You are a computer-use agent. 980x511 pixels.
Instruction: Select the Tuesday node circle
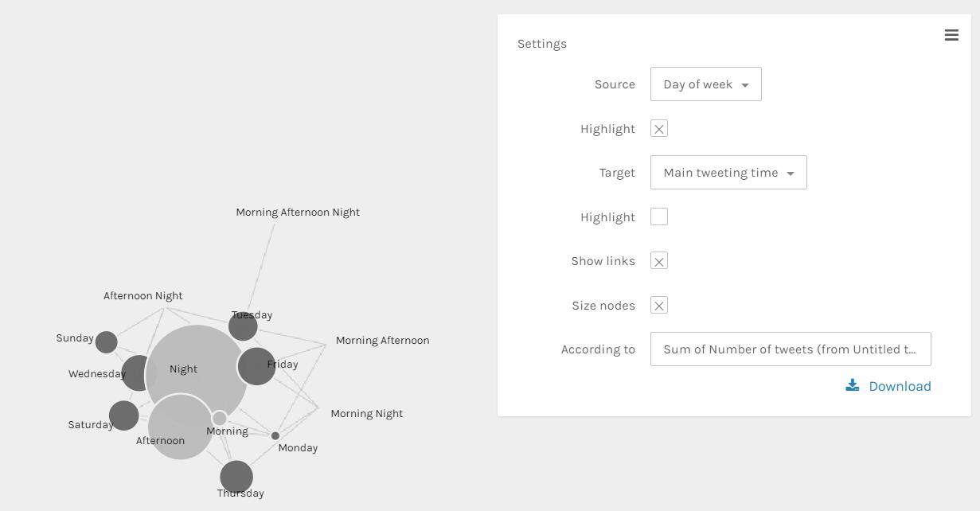point(243,326)
